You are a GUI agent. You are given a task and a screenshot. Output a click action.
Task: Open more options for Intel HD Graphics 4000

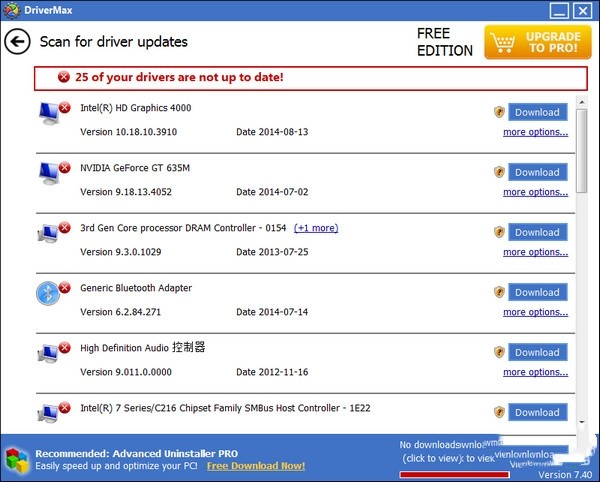pos(535,132)
